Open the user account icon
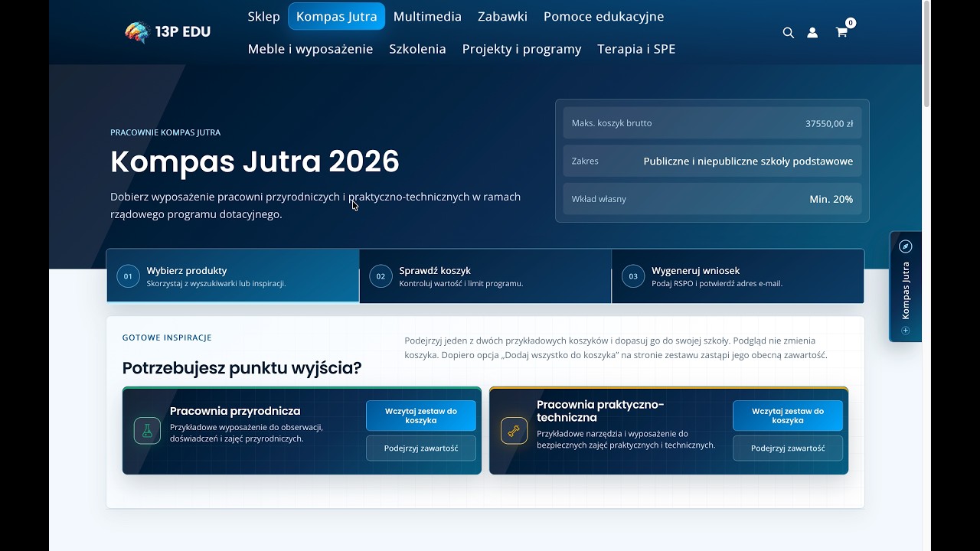This screenshot has width=980, height=551. click(x=812, y=33)
